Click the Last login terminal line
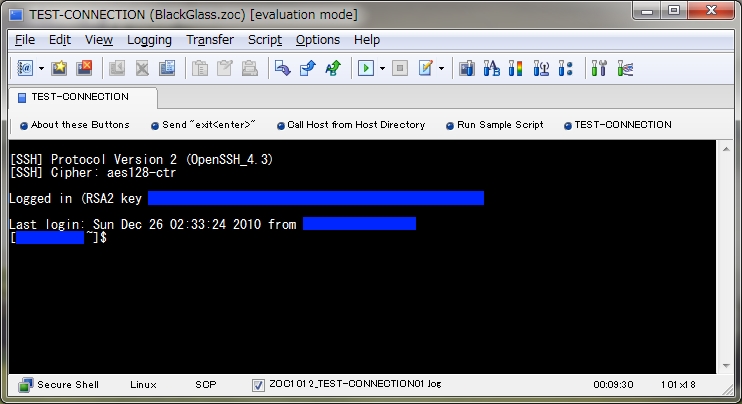 point(212,224)
